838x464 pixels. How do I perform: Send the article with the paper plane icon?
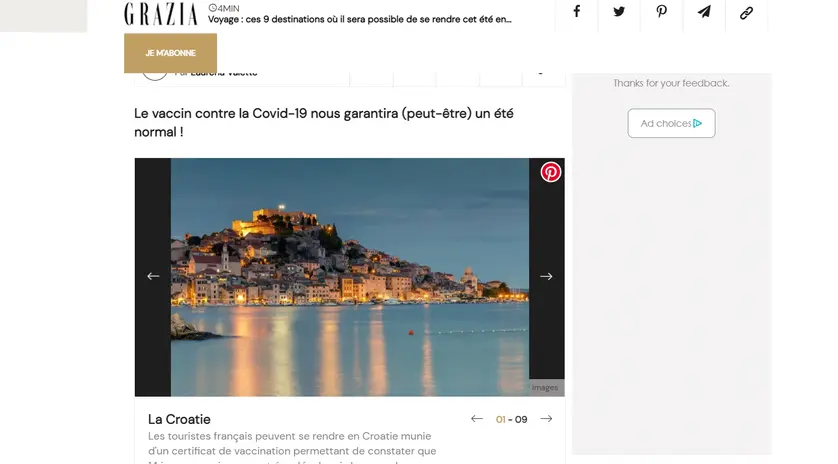coord(704,12)
